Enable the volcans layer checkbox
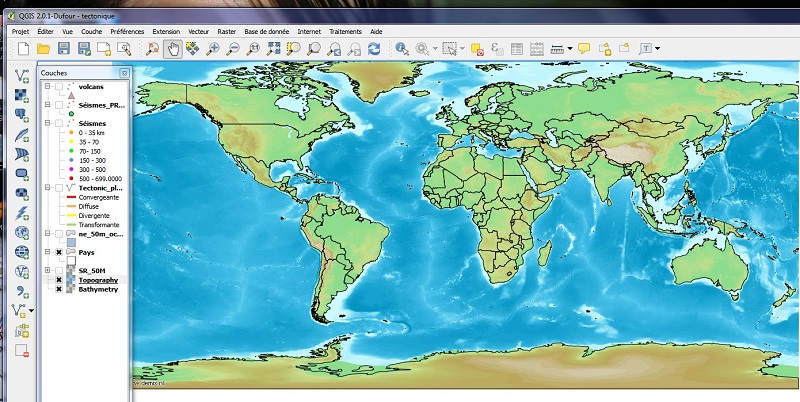This screenshot has width=800, height=402. (x=59, y=87)
